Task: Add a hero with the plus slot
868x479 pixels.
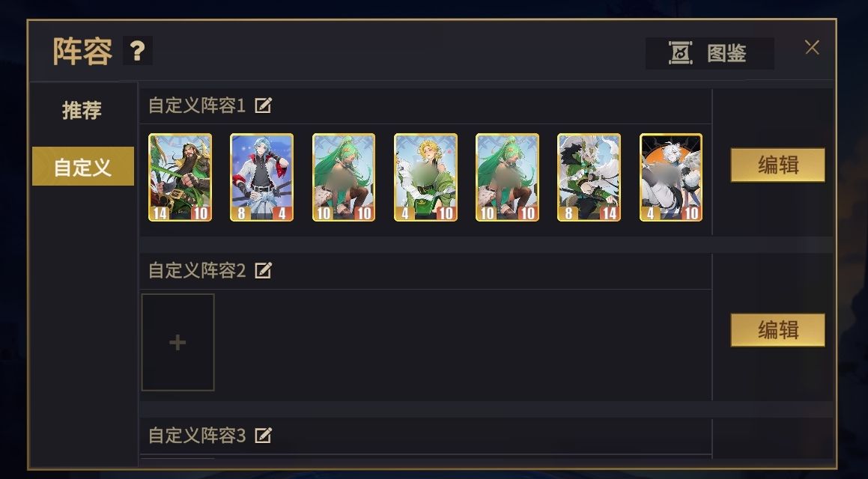Action: [177, 342]
